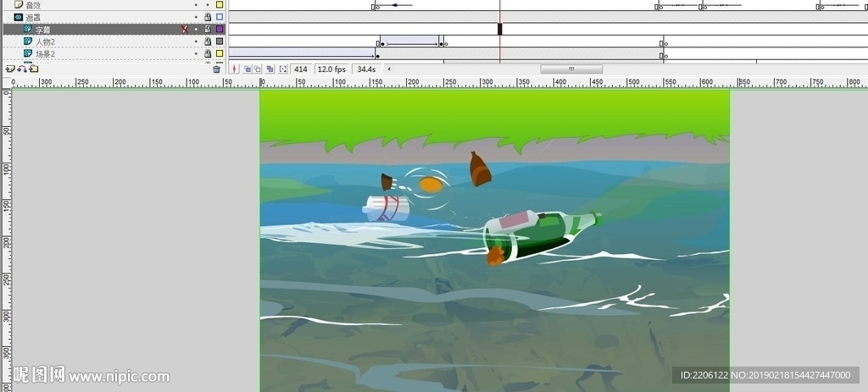
Task: Unlock the 场景2 layer padlock
Action: (208, 53)
